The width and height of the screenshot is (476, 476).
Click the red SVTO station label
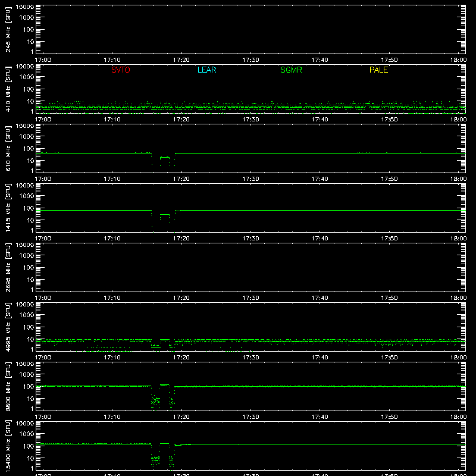tap(121, 70)
